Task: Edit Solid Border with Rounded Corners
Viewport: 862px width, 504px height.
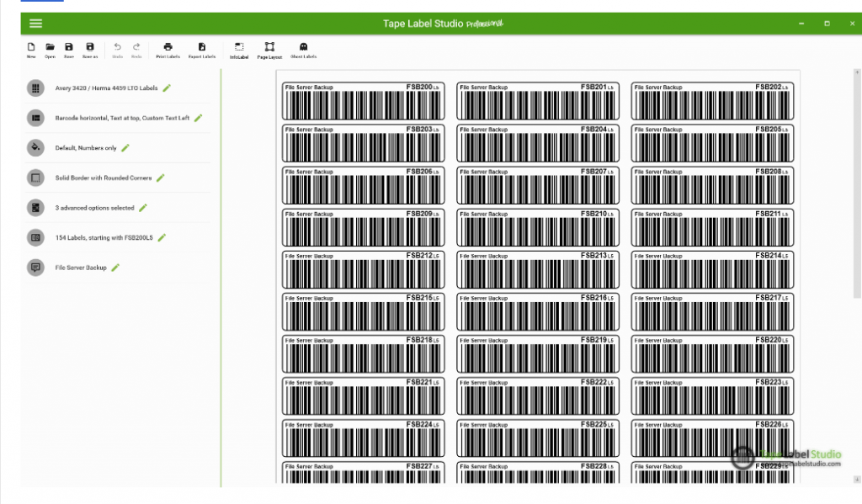Action: click(x=161, y=178)
